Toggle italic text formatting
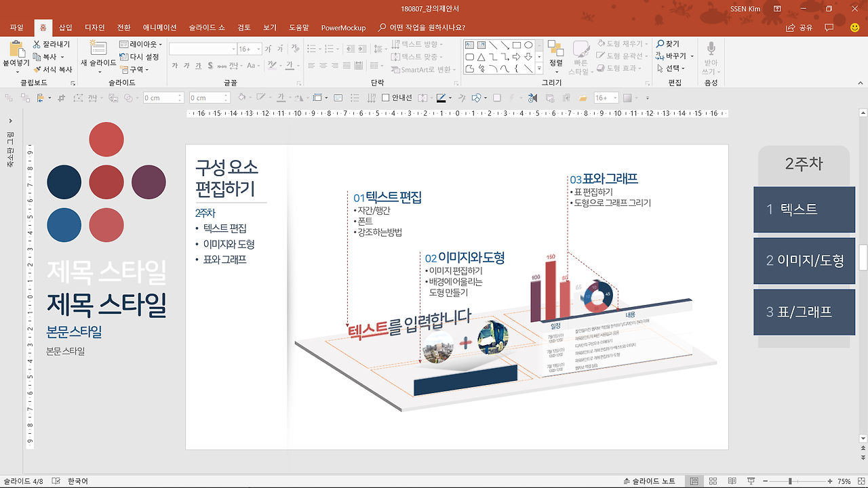The image size is (868, 488). pos(186,66)
